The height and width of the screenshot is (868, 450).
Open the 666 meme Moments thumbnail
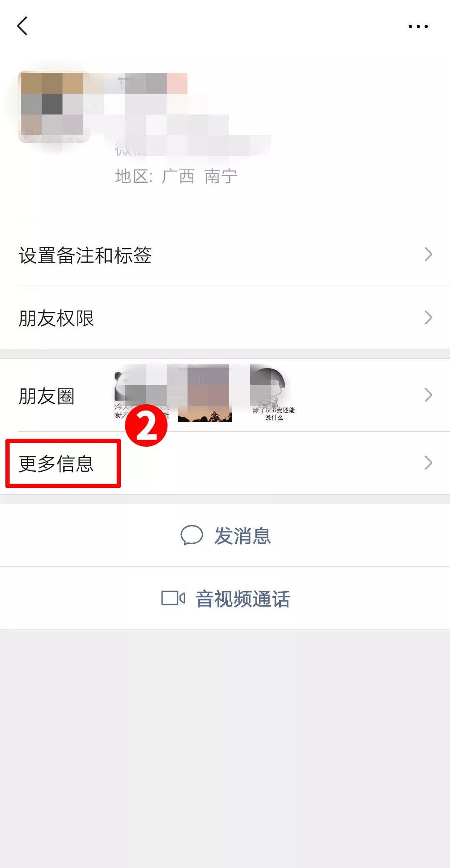click(273, 393)
